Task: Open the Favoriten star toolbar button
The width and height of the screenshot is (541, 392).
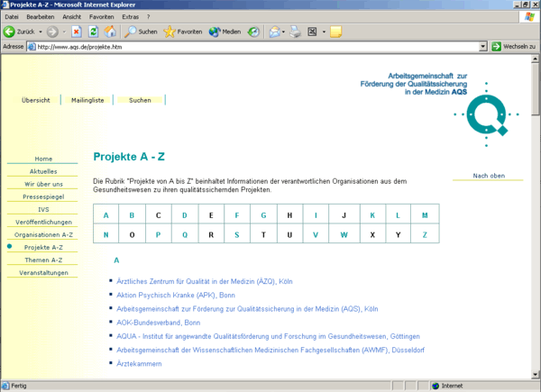Action: pyautogui.click(x=183, y=32)
